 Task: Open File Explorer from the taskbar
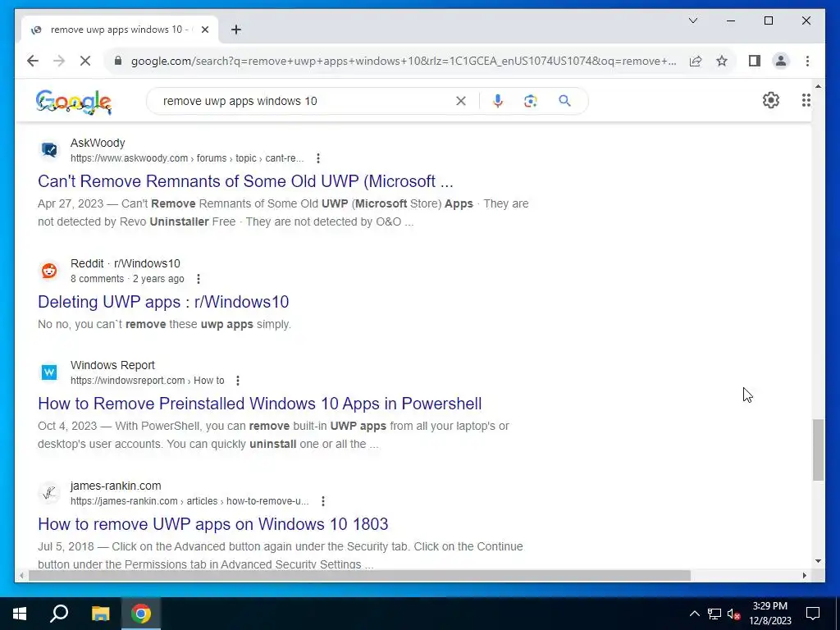click(100, 614)
